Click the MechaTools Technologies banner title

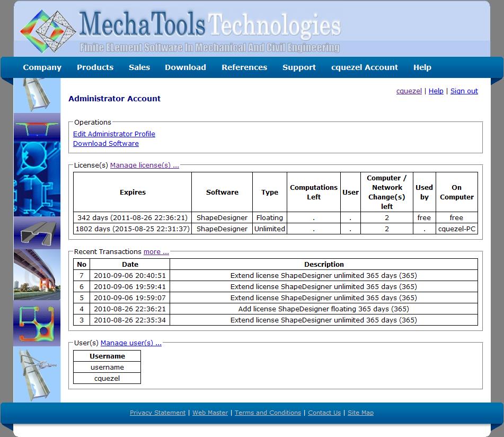210,24
